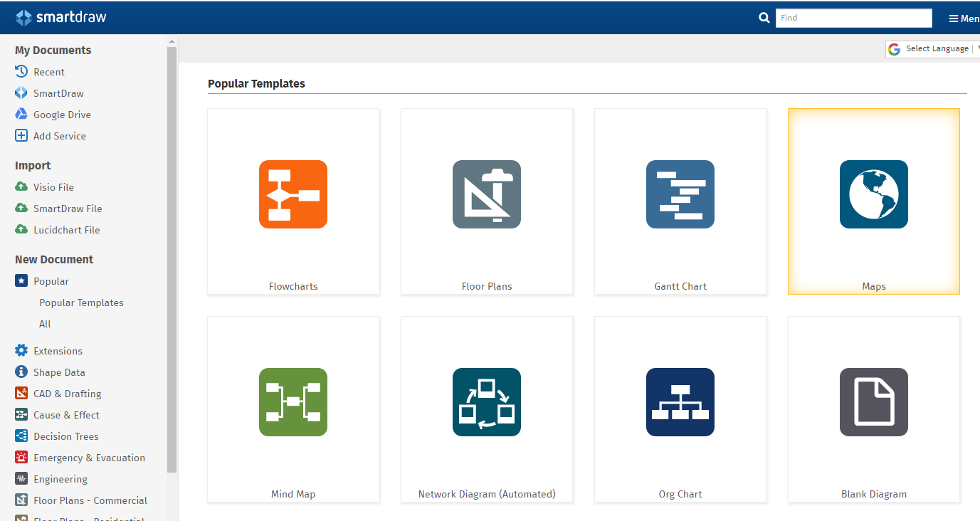Viewport: 980px width, 521px height.
Task: Click the Google logo in language selector
Action: [895, 49]
